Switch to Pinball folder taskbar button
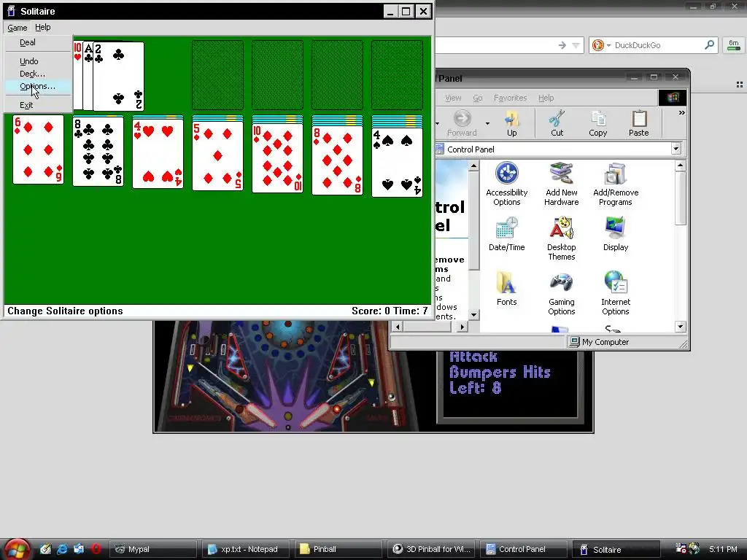Image resolution: width=747 pixels, height=560 pixels. tap(338, 549)
